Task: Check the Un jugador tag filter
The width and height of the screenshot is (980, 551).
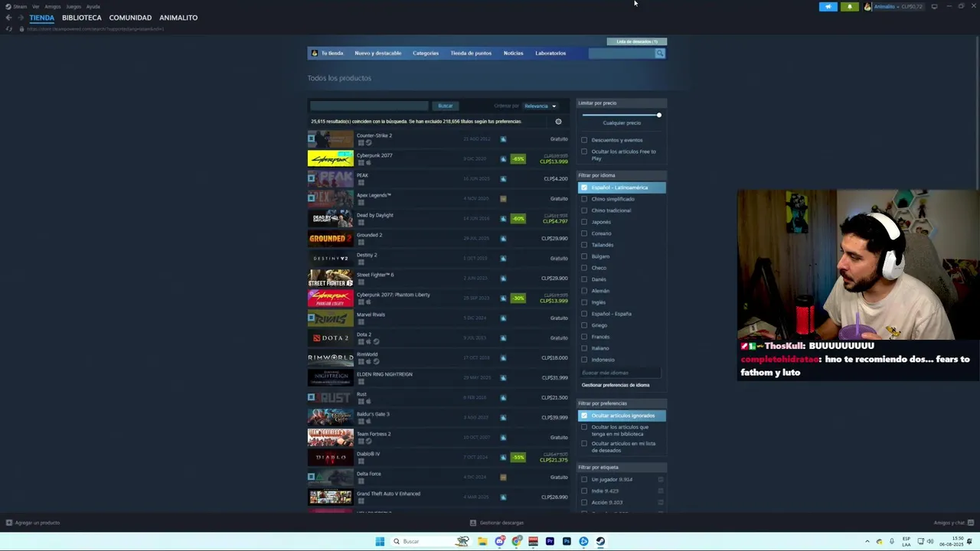Action: (584, 480)
